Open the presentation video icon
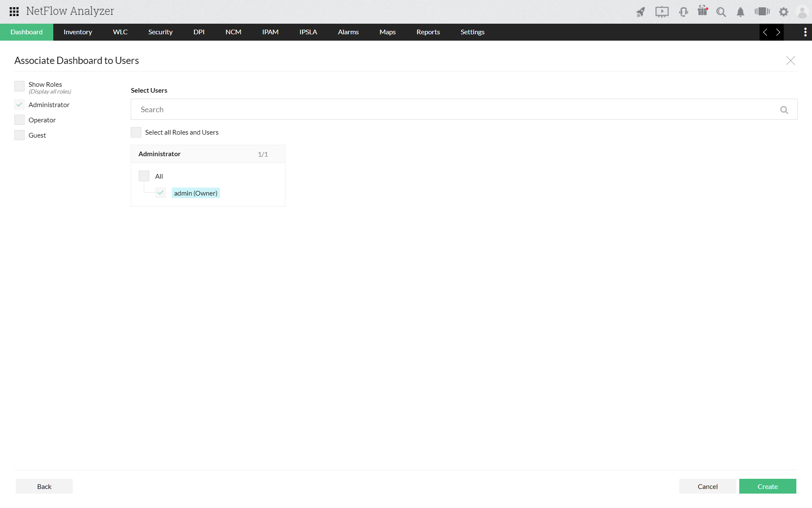Viewport: 812px width, 508px height. tap(662, 12)
